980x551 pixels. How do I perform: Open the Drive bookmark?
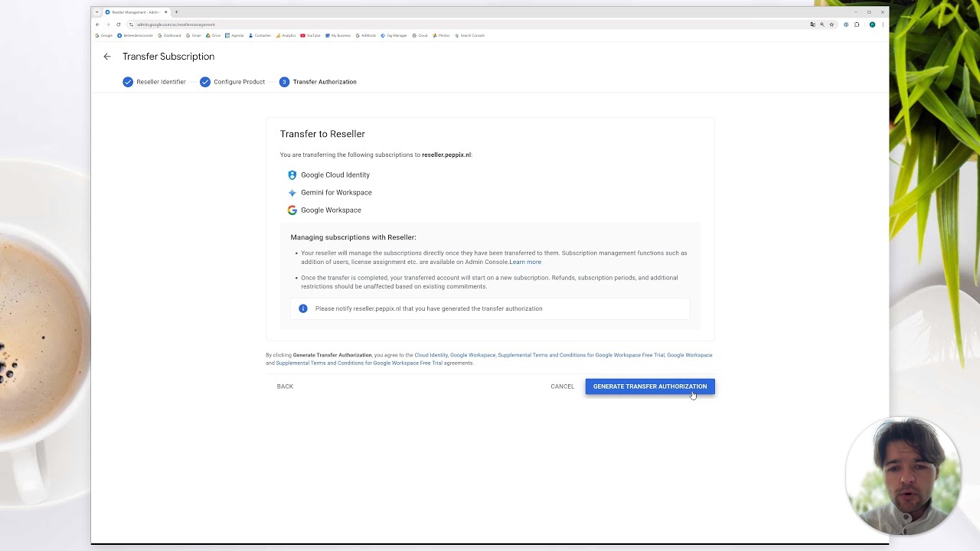click(214, 35)
